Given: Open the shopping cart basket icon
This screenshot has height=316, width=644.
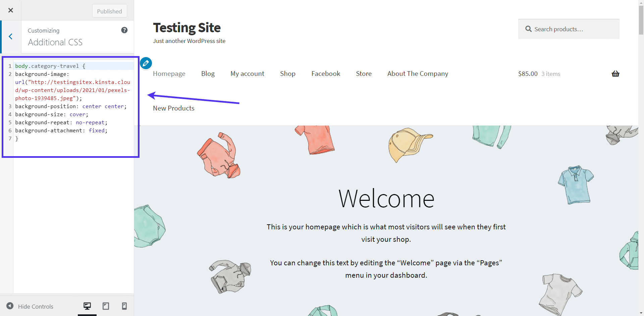Looking at the screenshot, I should tap(615, 74).
